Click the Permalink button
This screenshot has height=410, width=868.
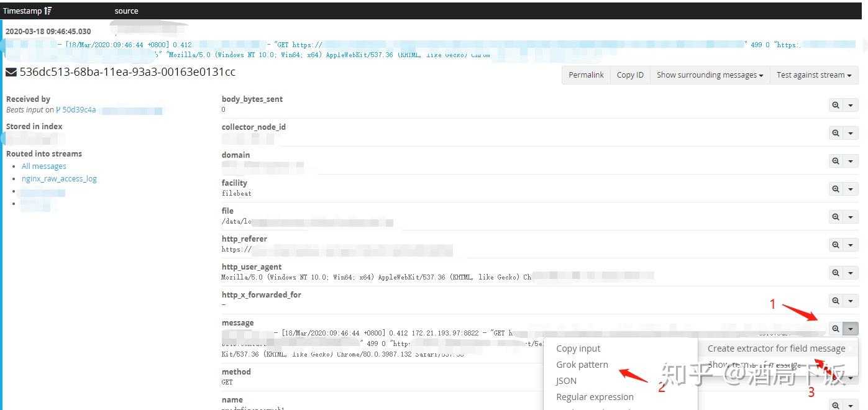[585, 75]
